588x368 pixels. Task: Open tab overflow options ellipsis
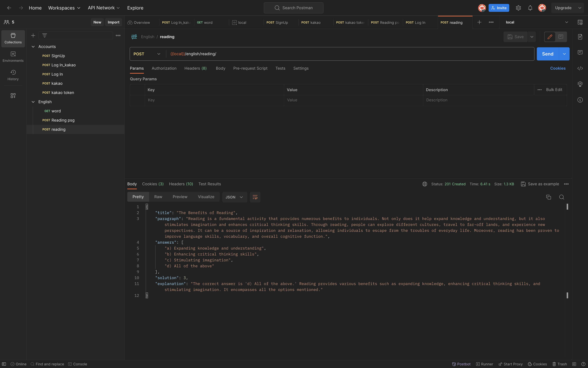pyautogui.click(x=491, y=22)
